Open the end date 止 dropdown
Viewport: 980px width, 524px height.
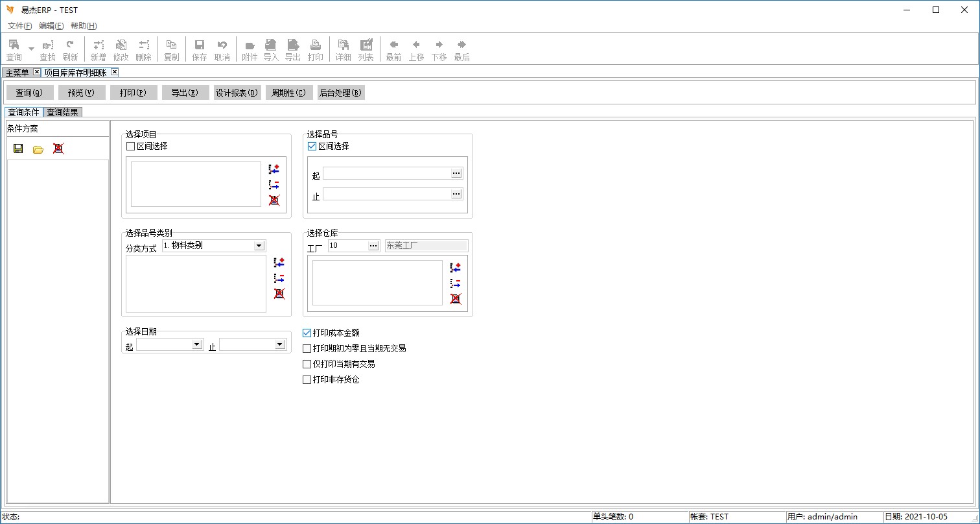pos(280,344)
